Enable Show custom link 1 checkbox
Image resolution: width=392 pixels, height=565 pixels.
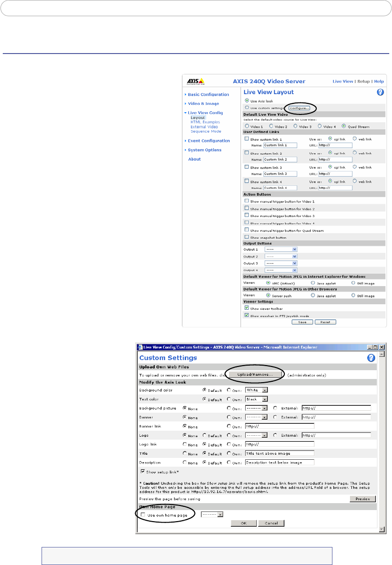pyautogui.click(x=247, y=138)
